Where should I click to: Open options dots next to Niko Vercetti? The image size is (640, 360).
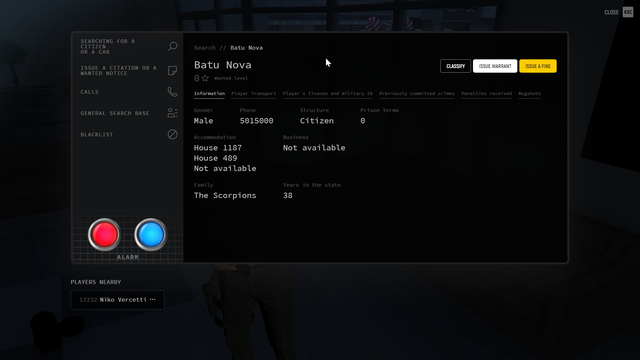pyautogui.click(x=153, y=300)
